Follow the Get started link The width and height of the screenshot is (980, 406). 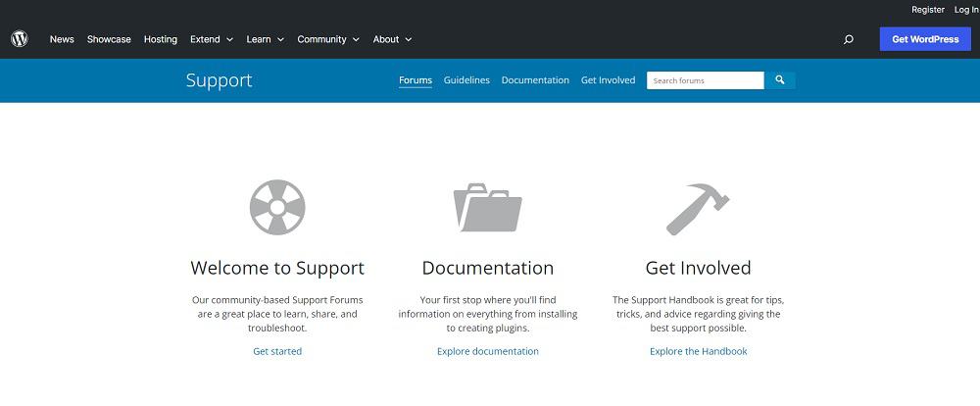pos(277,351)
